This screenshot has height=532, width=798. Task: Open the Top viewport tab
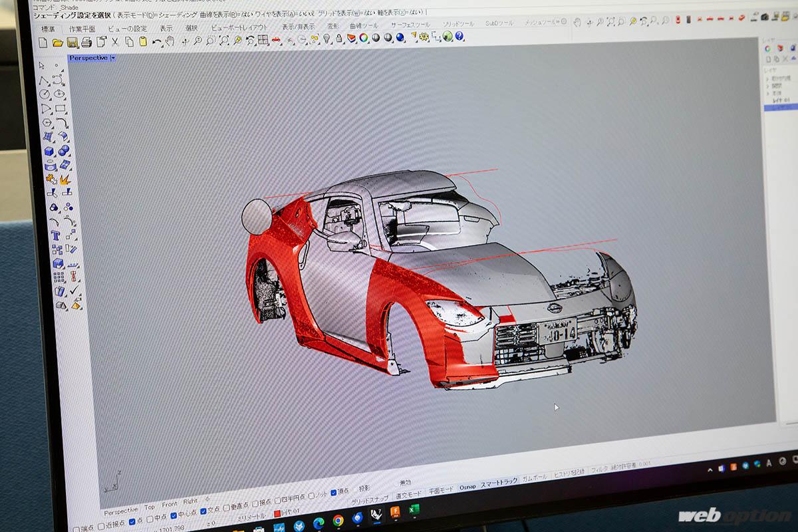click(x=150, y=506)
